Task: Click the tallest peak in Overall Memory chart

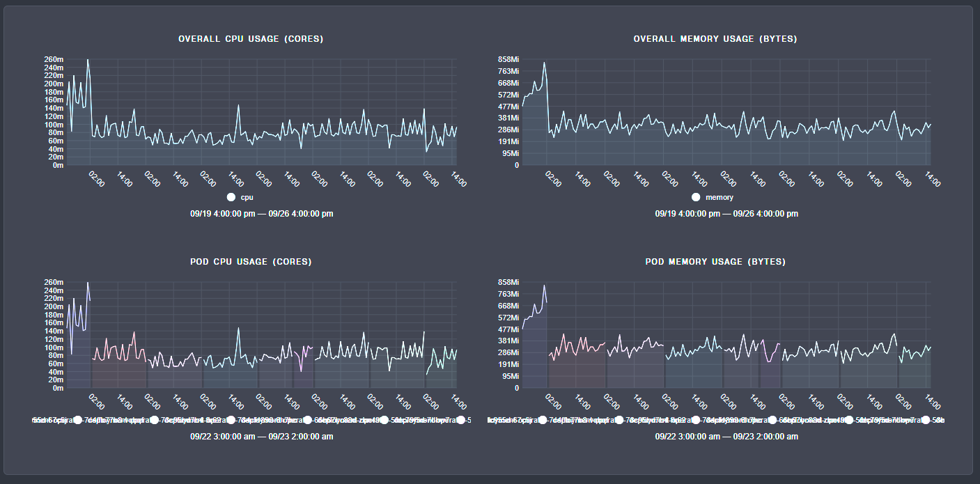Action: click(x=544, y=63)
